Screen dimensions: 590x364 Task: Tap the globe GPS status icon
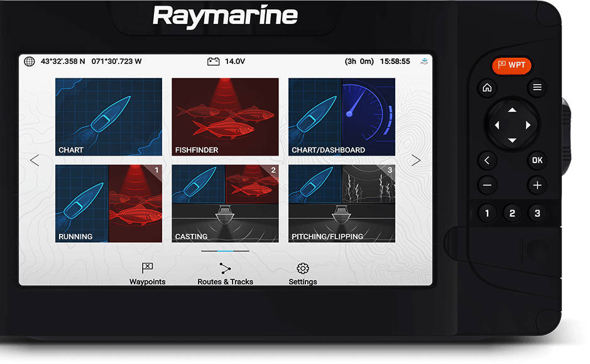click(x=30, y=62)
